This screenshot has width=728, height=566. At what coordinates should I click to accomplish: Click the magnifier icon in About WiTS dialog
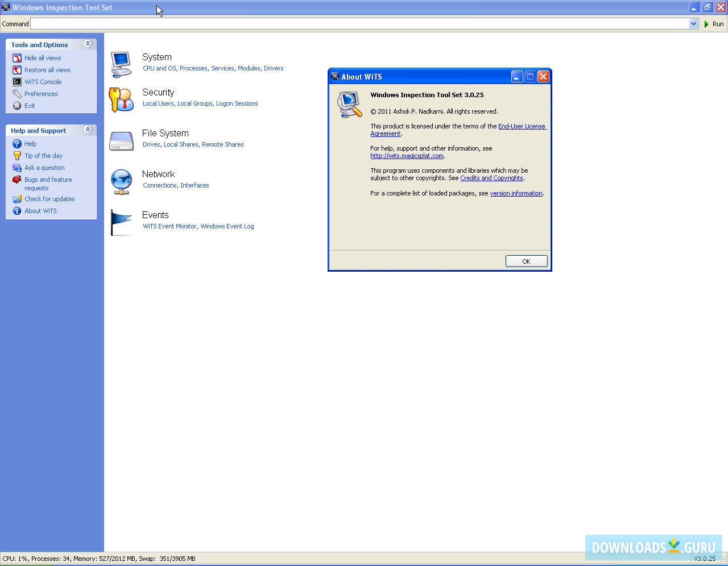coord(349,104)
